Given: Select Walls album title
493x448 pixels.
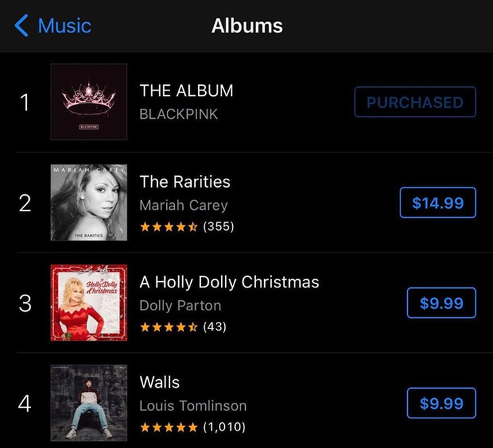Looking at the screenshot, I should click(x=159, y=382).
